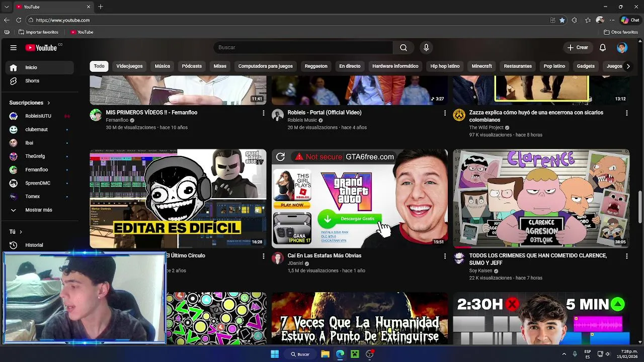Image resolution: width=644 pixels, height=362 pixels.
Task: Open options for Zazza explica video
Action: [x=626, y=113]
